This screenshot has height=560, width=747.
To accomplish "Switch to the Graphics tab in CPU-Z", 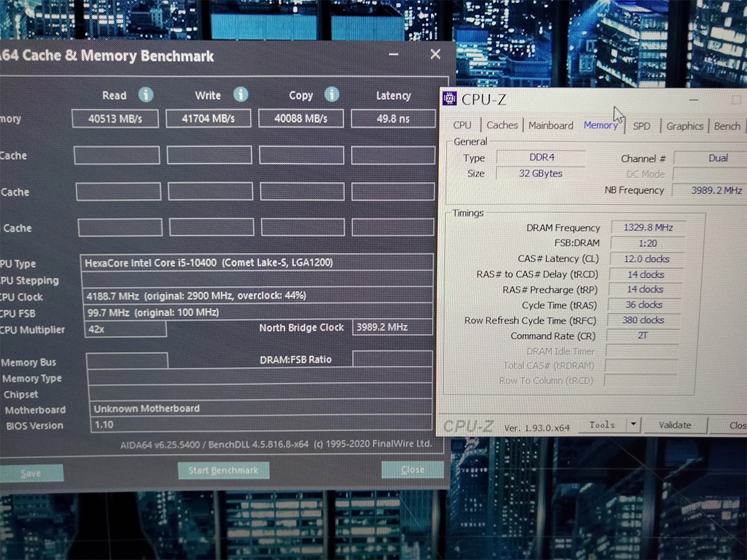I will (x=685, y=126).
